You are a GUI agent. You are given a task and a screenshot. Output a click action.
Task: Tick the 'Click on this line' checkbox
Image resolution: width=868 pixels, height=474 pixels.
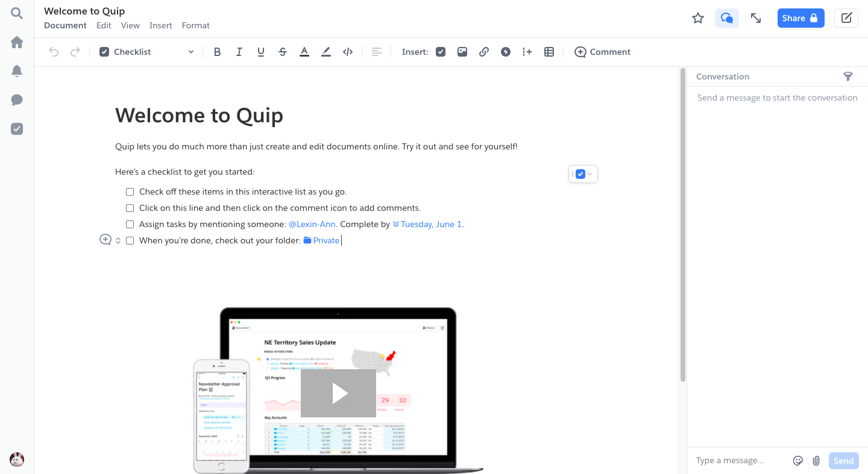(130, 208)
